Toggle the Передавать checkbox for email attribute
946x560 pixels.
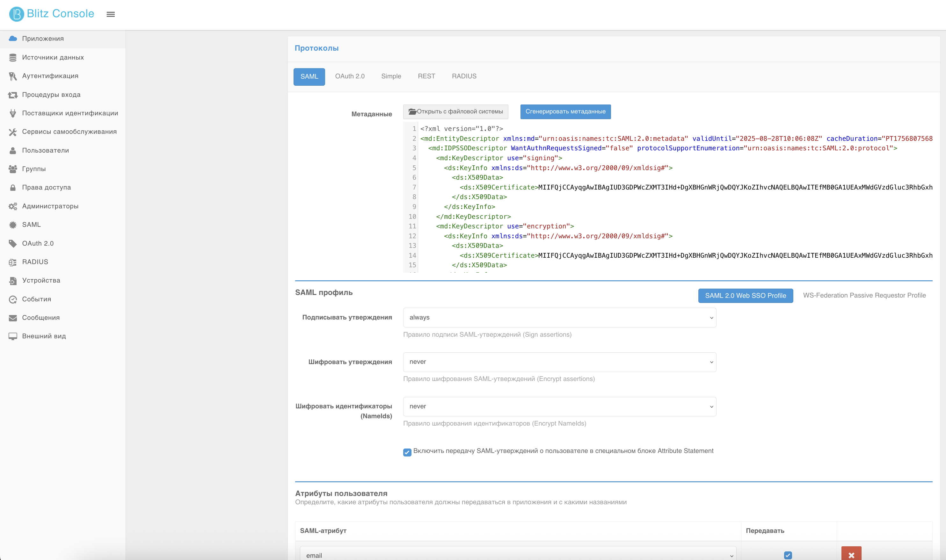click(788, 555)
